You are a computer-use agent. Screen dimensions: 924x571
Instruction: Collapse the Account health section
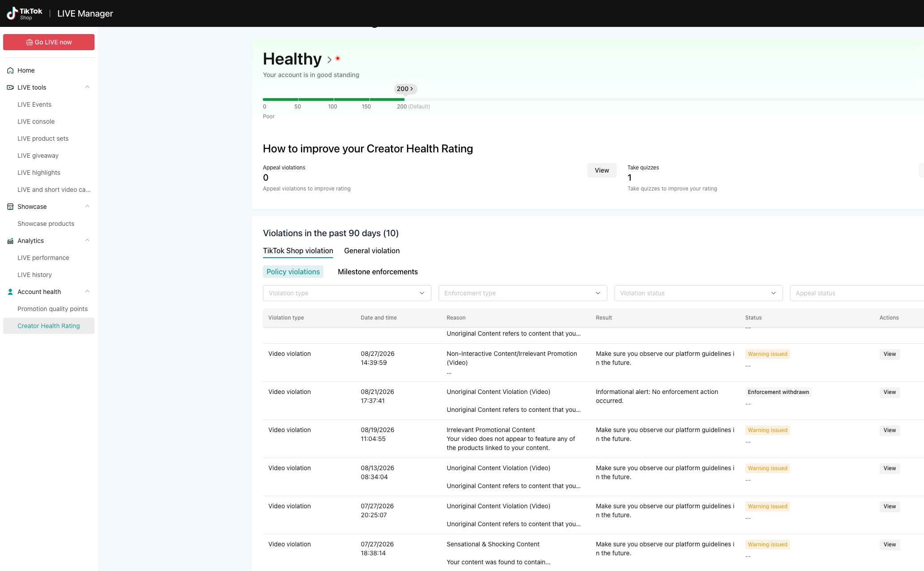[87, 291]
